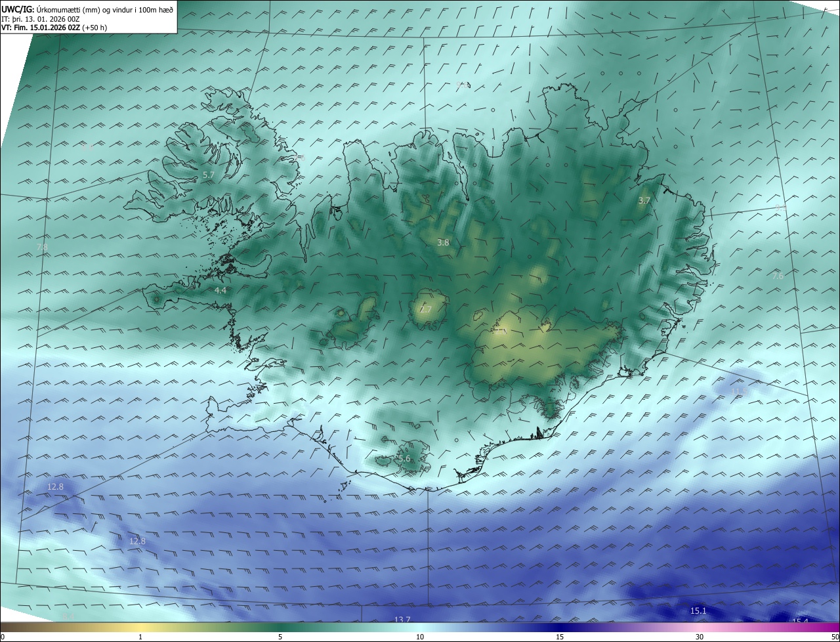This screenshot has width=840, height=642.
Task: Click the 7.6 value off the east coast
Action: coord(778,276)
